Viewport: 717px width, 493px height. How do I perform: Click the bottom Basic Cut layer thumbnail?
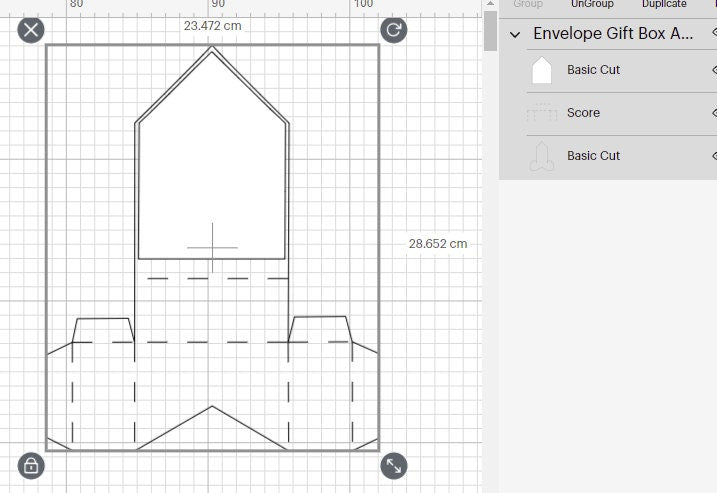coord(542,156)
